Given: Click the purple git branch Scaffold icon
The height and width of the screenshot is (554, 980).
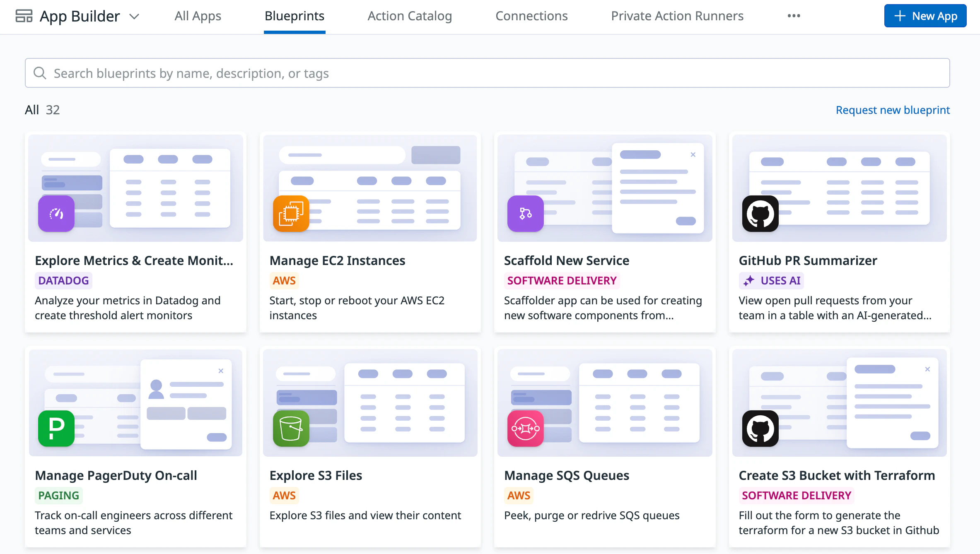Looking at the screenshot, I should (526, 214).
